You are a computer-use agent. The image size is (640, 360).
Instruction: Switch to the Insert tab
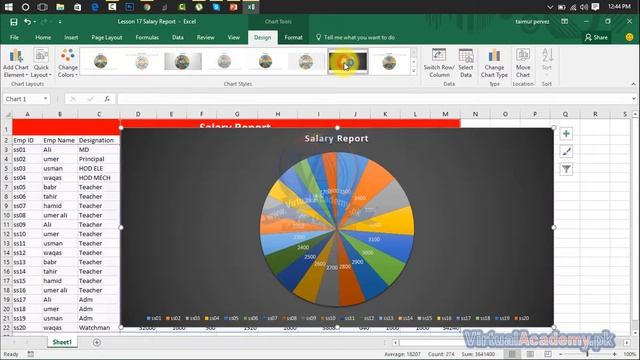(x=71, y=37)
